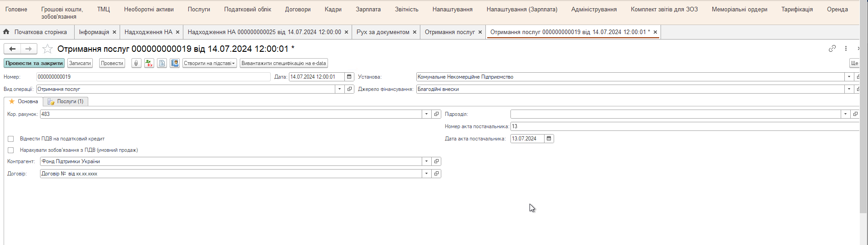
Task: Open calendar picker for Дата field
Action: pos(349,77)
